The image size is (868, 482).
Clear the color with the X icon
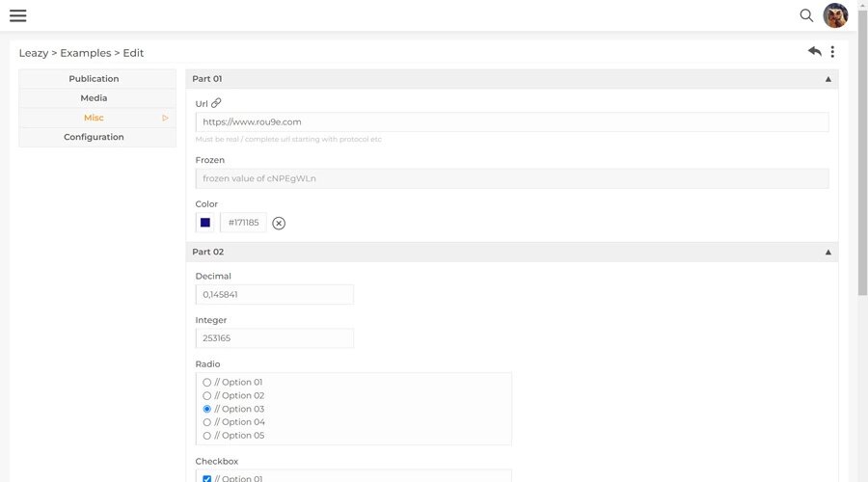point(279,223)
